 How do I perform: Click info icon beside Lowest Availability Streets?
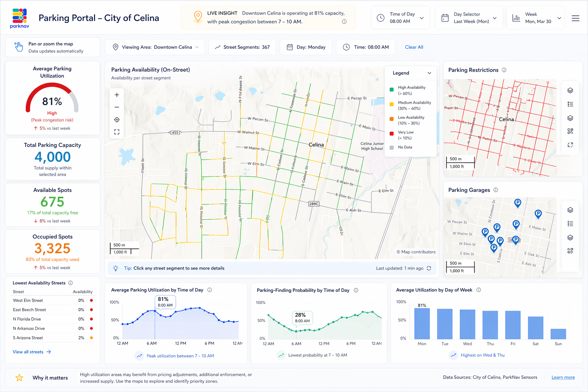coord(70,283)
